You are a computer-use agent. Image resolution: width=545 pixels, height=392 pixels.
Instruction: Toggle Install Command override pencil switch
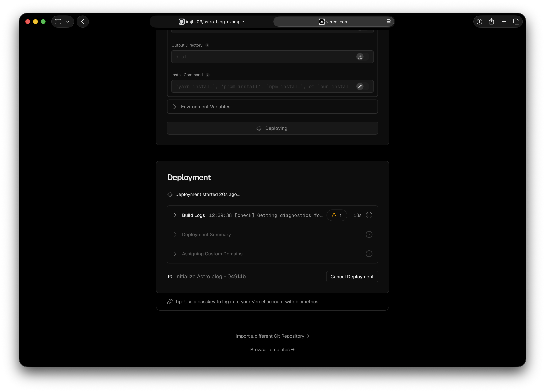pos(363,87)
